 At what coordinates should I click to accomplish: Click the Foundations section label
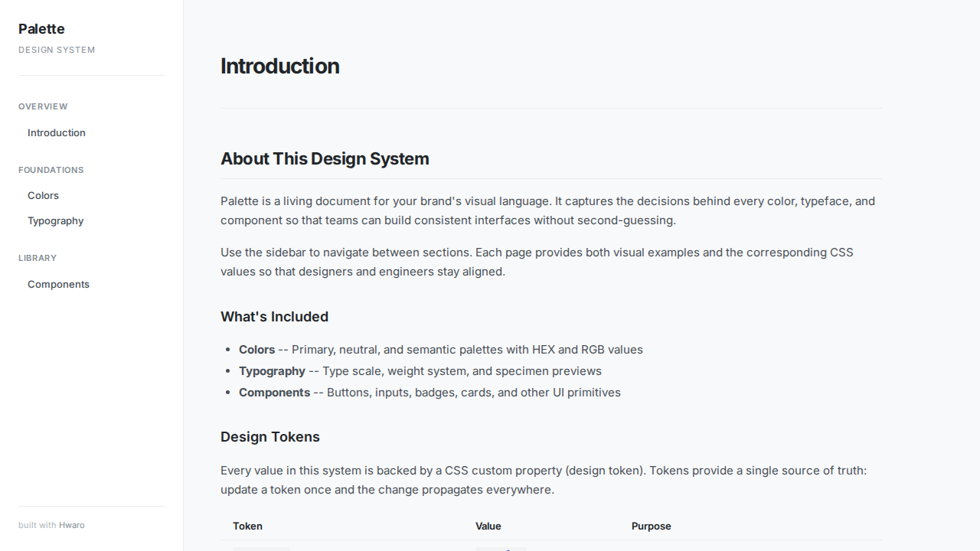click(51, 170)
